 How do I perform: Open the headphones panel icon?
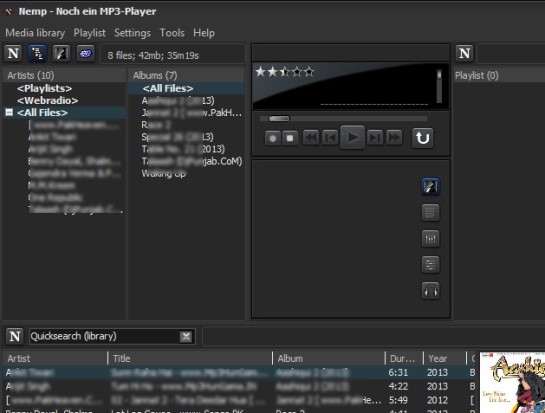430,291
